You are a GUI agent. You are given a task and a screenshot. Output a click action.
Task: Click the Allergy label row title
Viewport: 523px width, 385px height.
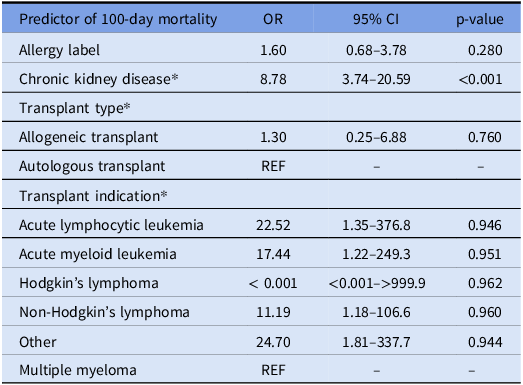(x=59, y=50)
